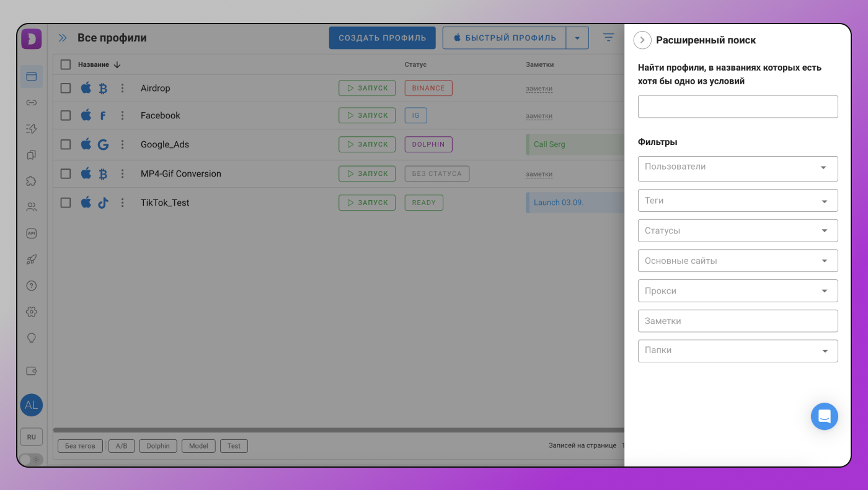868x490 pixels.
Task: Click the Заметки filter text field
Action: click(x=737, y=321)
